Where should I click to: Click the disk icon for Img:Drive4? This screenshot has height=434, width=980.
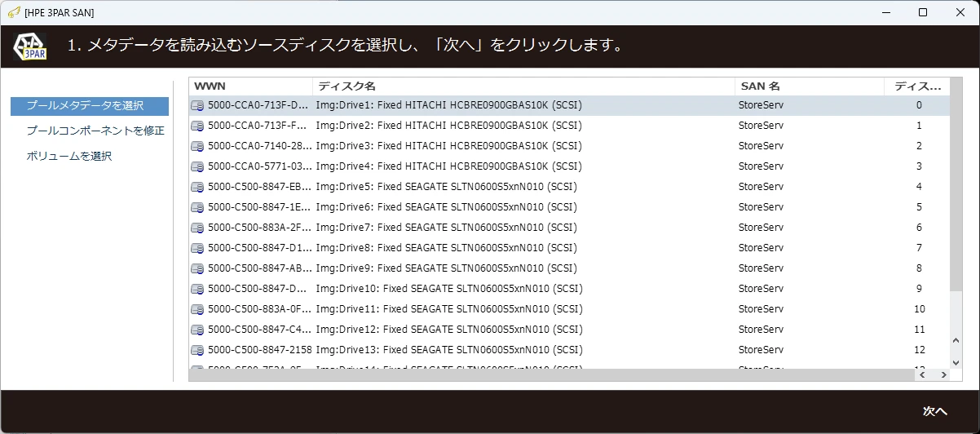pyautogui.click(x=197, y=166)
